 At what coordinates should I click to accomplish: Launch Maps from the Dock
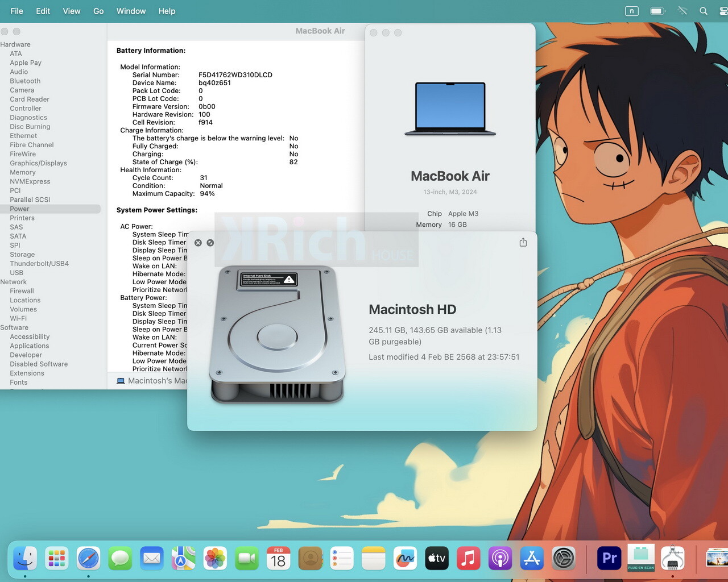coord(183,559)
